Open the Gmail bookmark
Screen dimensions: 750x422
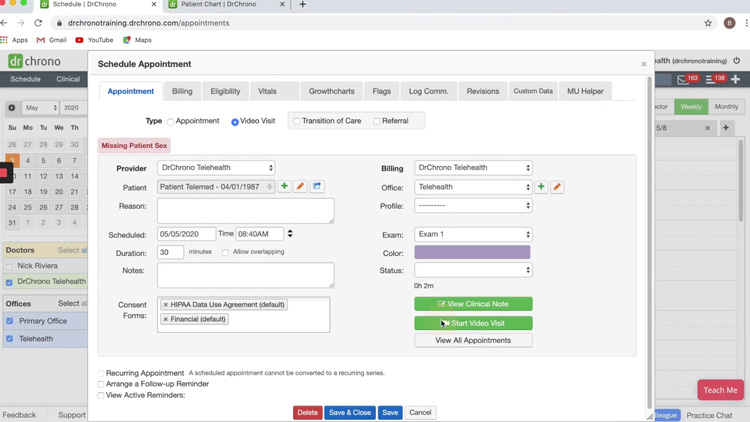pos(52,40)
